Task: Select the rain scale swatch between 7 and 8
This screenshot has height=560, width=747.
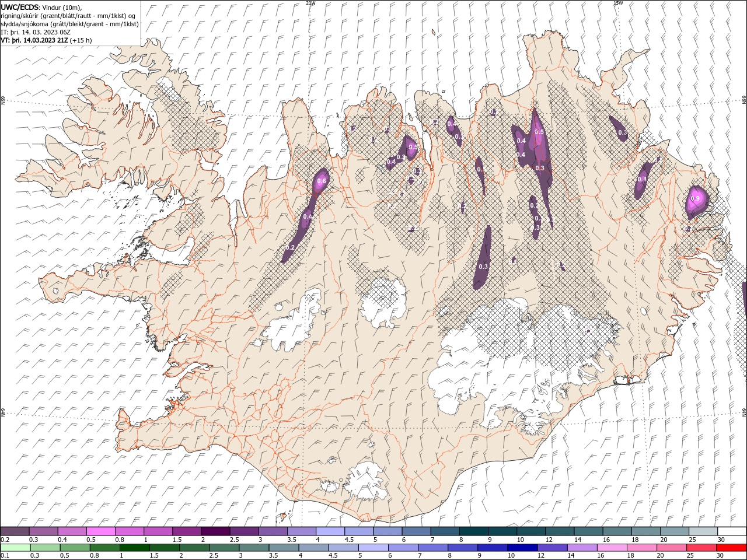Action: (433, 548)
